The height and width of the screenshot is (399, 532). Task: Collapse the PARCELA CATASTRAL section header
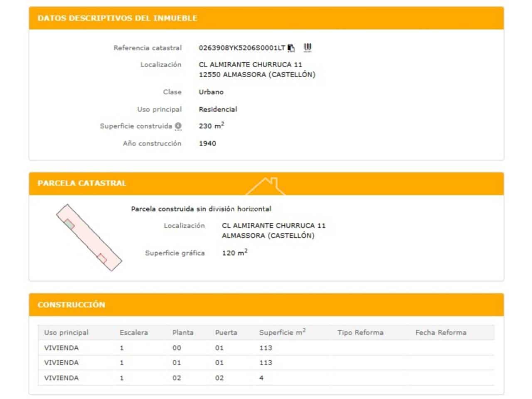(x=82, y=183)
